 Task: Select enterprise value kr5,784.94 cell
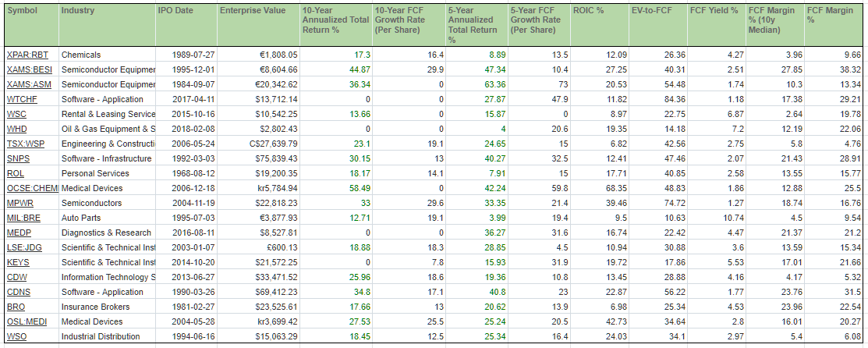pos(258,188)
